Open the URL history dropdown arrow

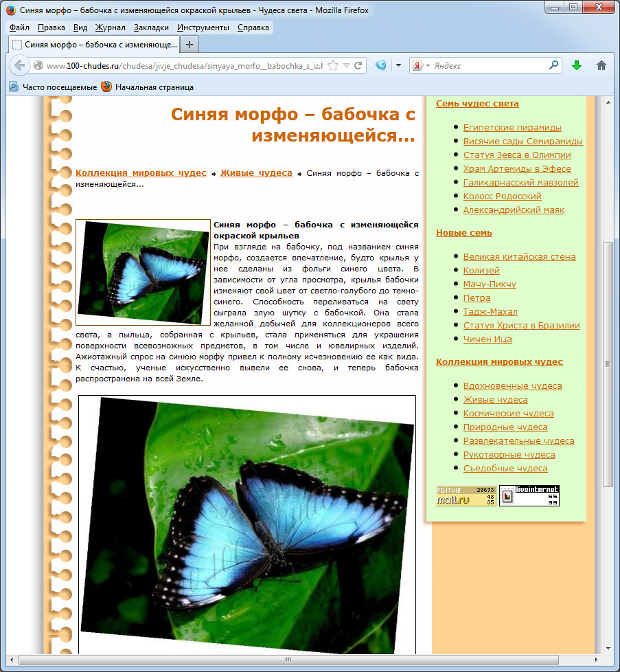(347, 66)
